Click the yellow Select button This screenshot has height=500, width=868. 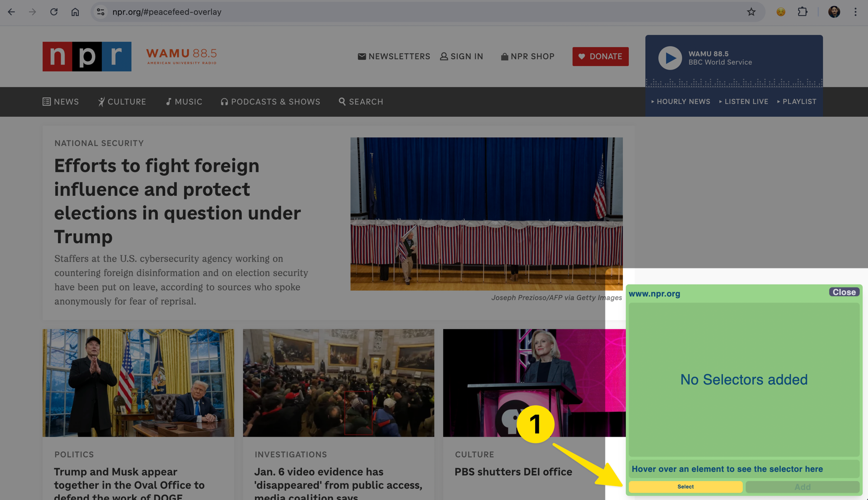[685, 487]
